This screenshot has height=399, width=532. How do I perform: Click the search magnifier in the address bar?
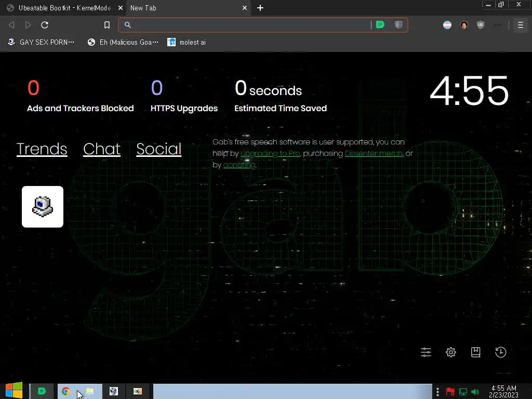(128, 25)
